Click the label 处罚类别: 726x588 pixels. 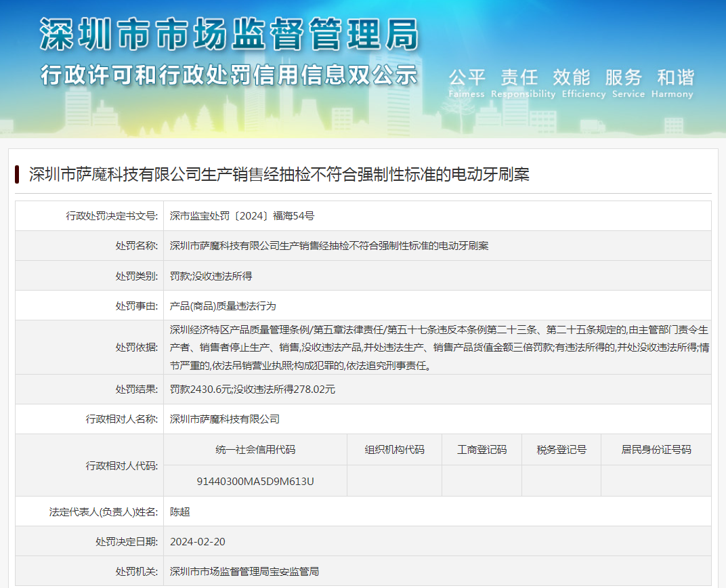coord(137,276)
